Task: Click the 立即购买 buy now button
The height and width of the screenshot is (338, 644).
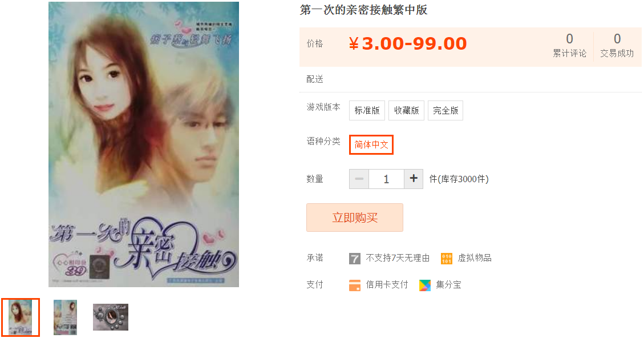Action: coord(354,218)
